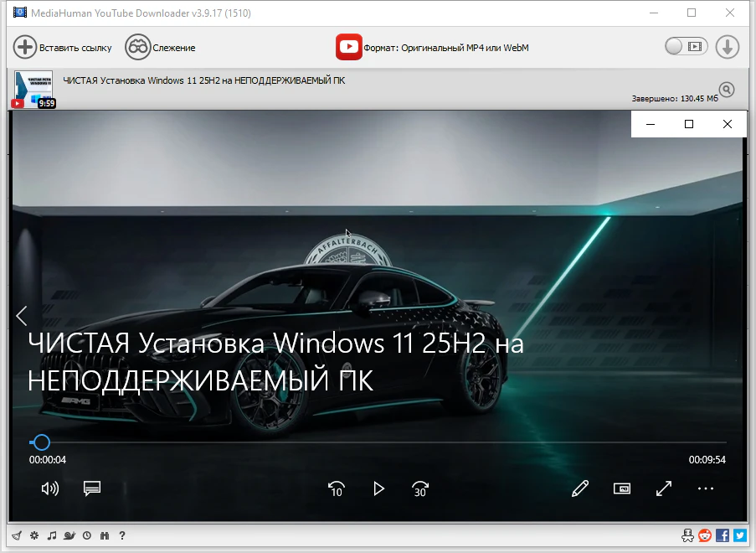
Task: Click the Reddit icon in status bar
Action: pyautogui.click(x=705, y=535)
